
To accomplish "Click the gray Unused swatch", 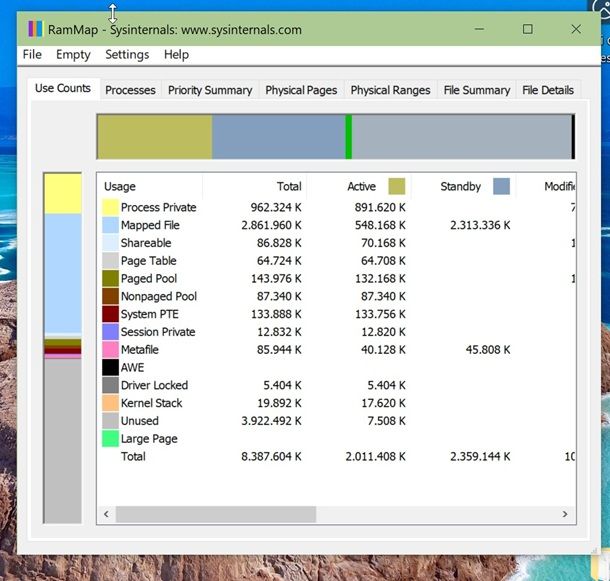I will [x=110, y=421].
